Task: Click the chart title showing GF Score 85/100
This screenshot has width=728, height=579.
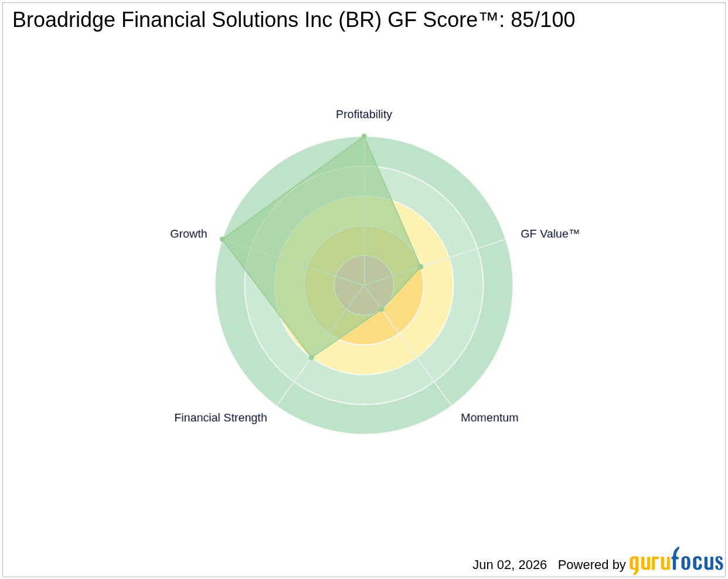Action: tap(294, 20)
